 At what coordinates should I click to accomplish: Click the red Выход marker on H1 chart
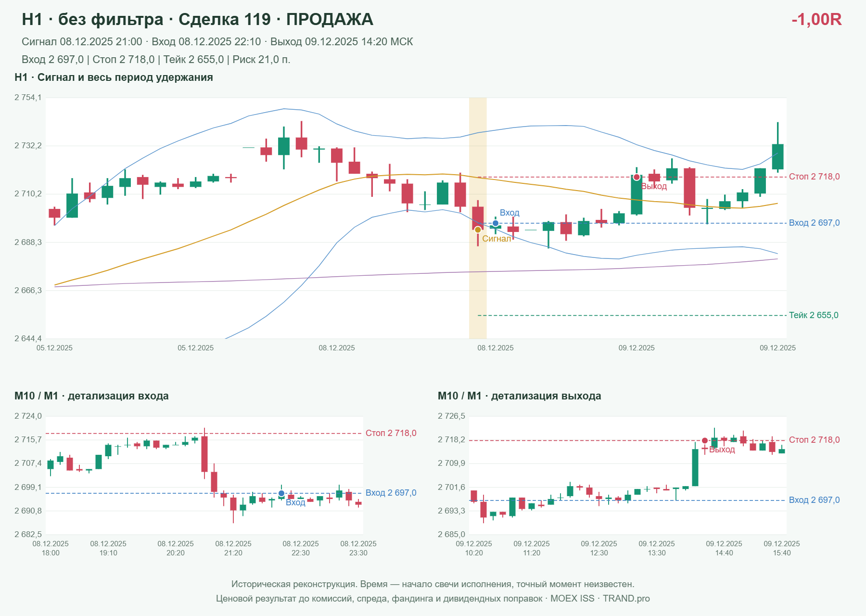pyautogui.click(x=637, y=177)
